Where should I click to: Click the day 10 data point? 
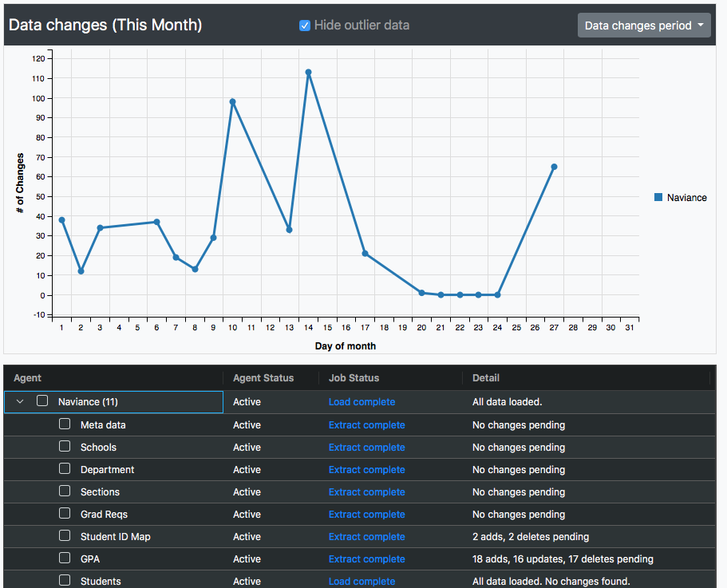click(232, 102)
